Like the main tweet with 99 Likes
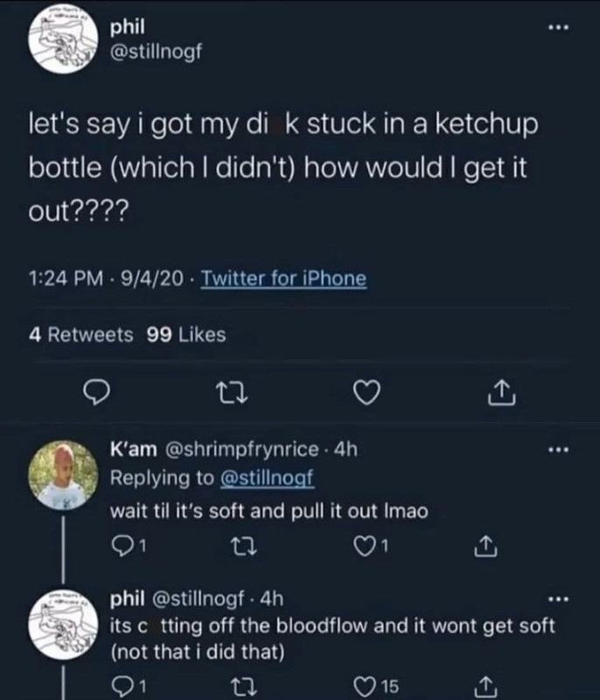This screenshot has width=600, height=700. coord(366,392)
